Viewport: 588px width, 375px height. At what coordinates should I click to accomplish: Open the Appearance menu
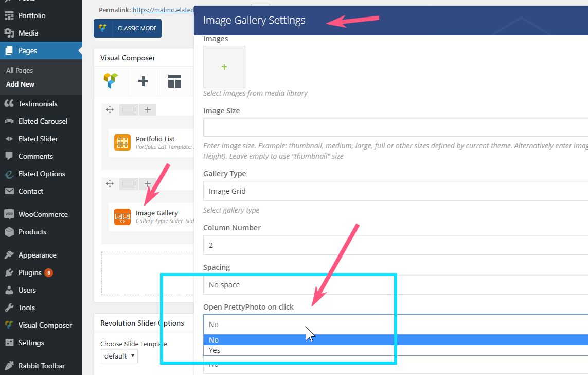41,255
